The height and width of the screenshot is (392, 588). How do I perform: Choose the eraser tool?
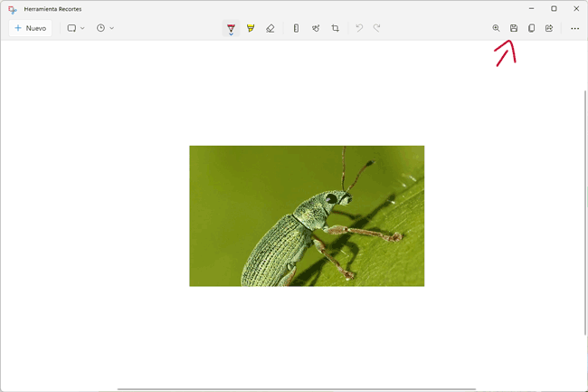[x=270, y=28]
